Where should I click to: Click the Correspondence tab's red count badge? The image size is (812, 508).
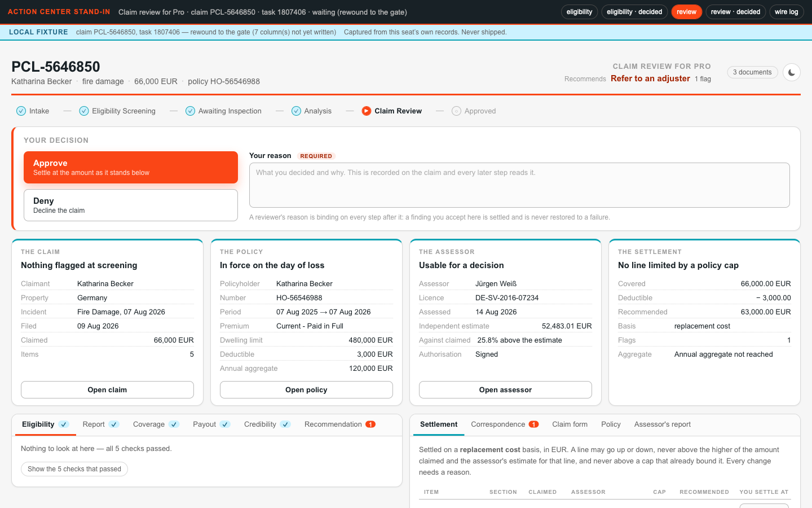click(x=533, y=424)
